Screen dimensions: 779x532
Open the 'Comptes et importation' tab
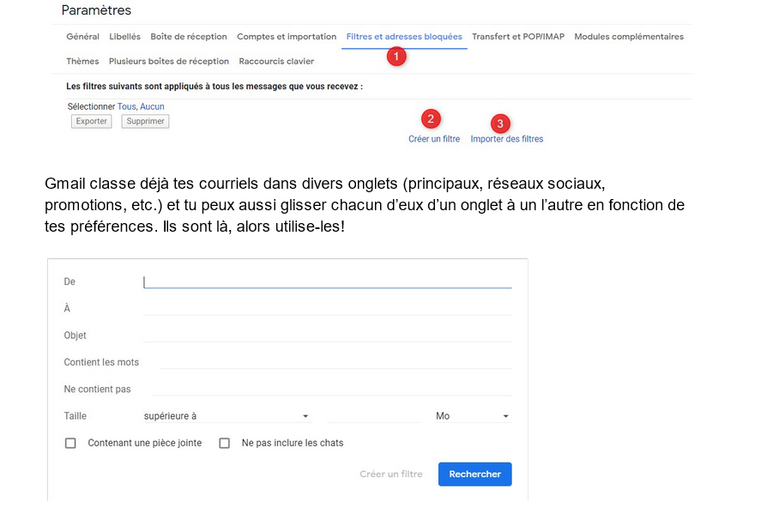pos(287,37)
